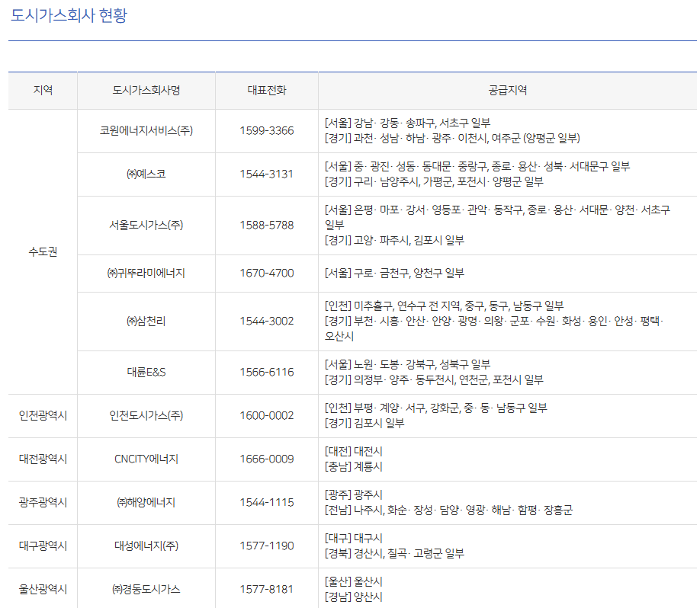
Task: Click phone number 1599-3366
Action: point(267,131)
